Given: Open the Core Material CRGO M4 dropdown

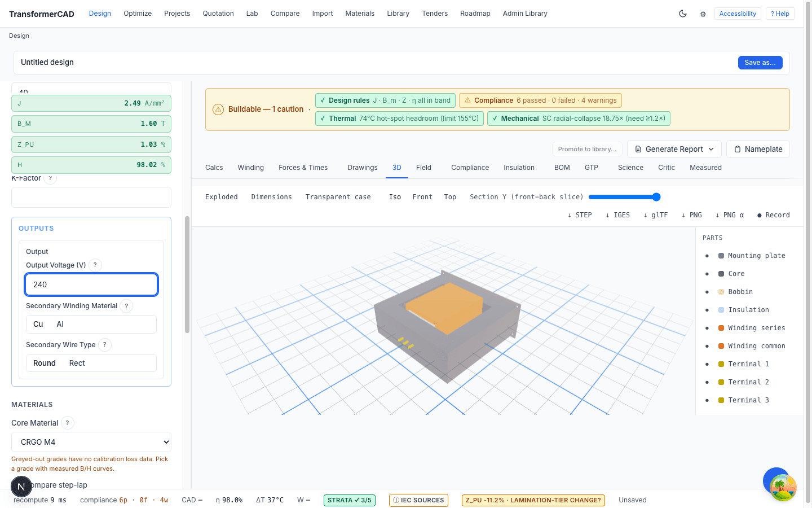Looking at the screenshot, I should point(91,442).
